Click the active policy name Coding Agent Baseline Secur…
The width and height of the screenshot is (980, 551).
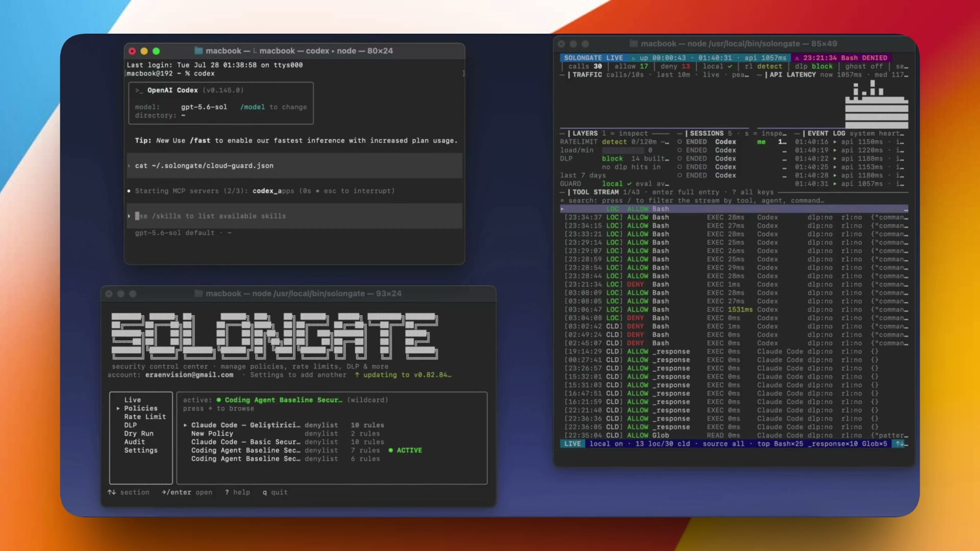click(283, 400)
